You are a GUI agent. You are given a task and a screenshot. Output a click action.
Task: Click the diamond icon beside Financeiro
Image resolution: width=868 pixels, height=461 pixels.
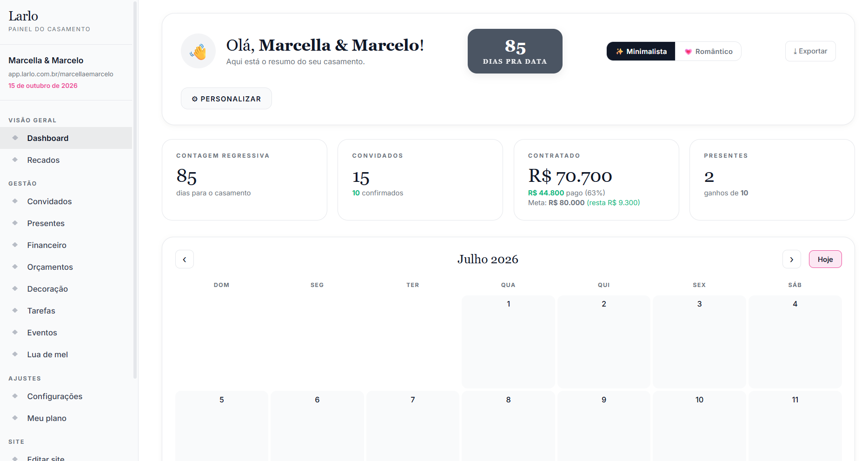15,245
